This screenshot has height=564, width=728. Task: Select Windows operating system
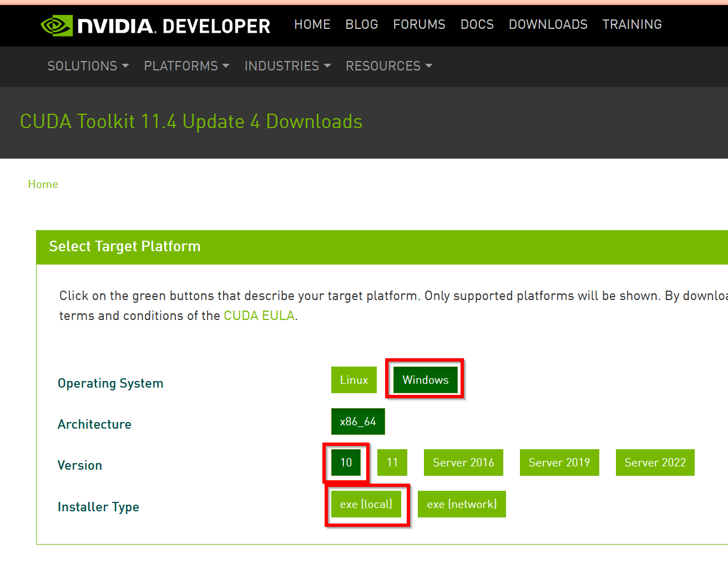click(x=426, y=380)
